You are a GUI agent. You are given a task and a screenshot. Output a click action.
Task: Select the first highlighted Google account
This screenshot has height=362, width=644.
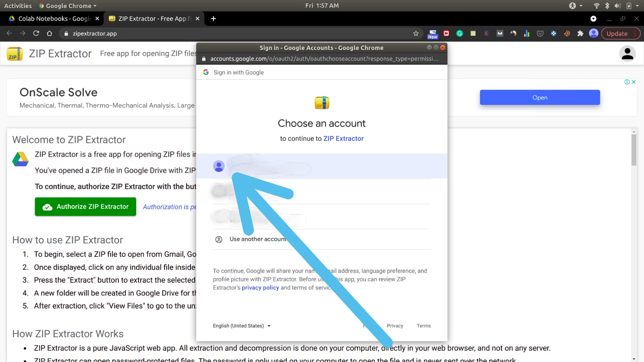322,166
